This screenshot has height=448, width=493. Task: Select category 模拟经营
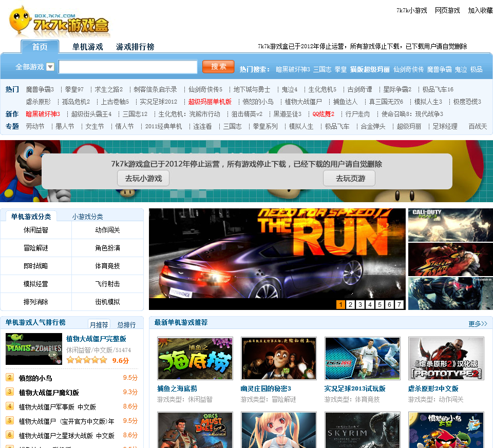click(36, 284)
